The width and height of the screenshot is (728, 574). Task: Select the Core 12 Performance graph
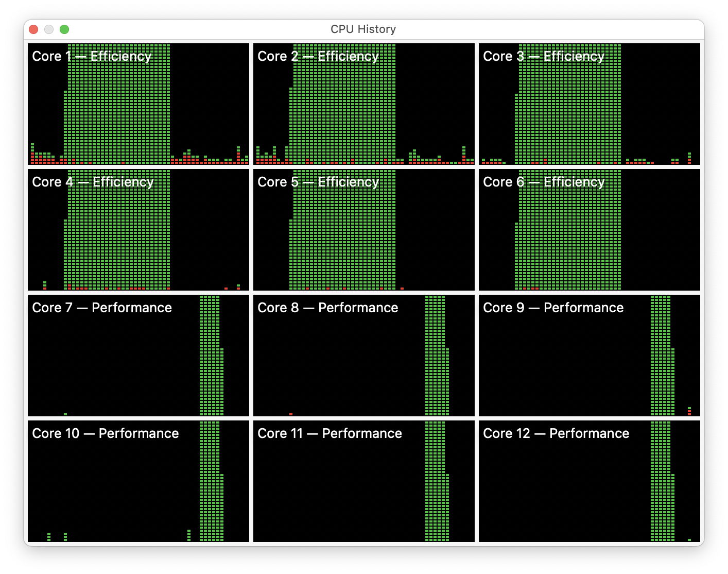[x=589, y=482]
